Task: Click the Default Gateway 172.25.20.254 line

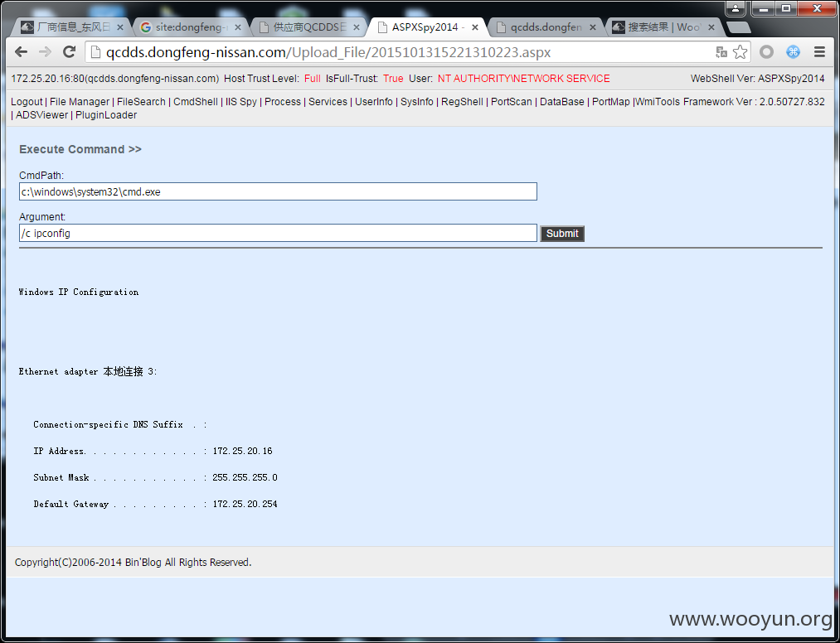Action: click(x=155, y=504)
